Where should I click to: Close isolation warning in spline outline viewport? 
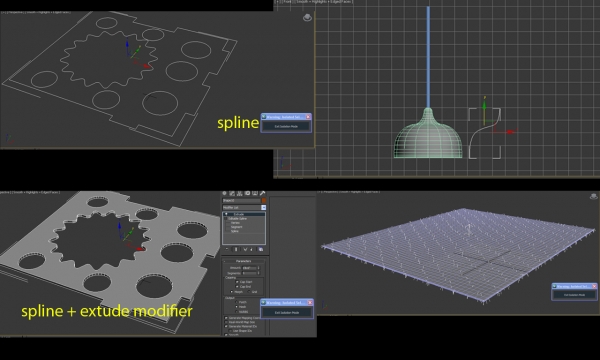(x=308, y=117)
